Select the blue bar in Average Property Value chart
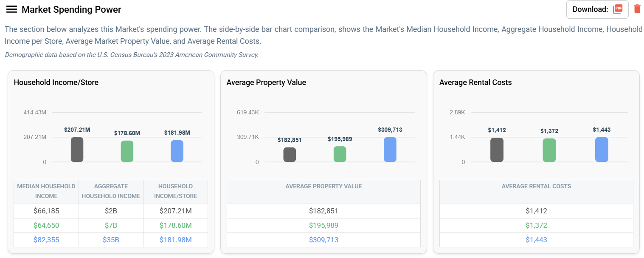This screenshot has height=258, width=644. click(390, 149)
